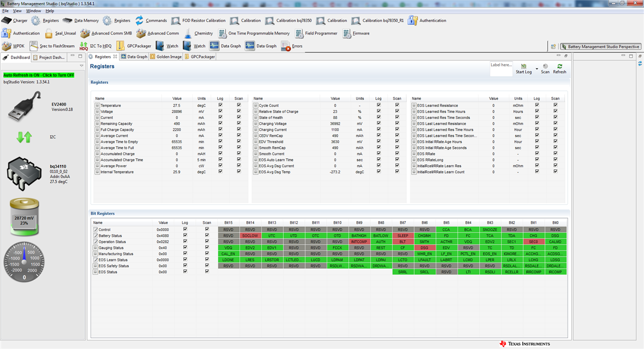Open the Data Memory toolbar item
This screenshot has height=349, width=644.
80,20
